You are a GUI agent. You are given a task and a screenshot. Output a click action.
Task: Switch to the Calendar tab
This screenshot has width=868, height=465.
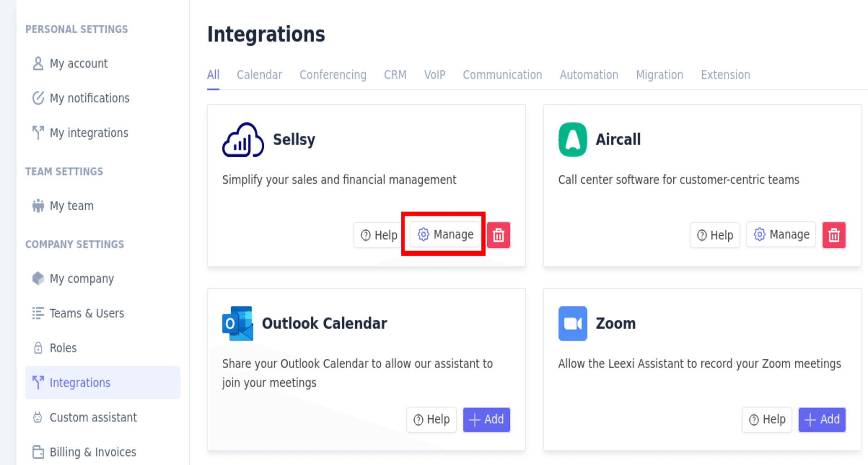click(259, 75)
